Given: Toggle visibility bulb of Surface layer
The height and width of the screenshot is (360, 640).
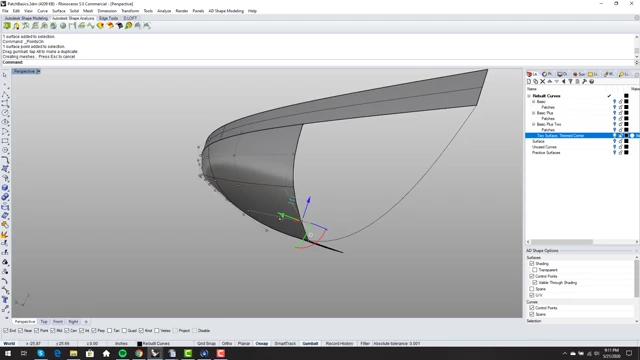Looking at the screenshot, I should point(614,141).
